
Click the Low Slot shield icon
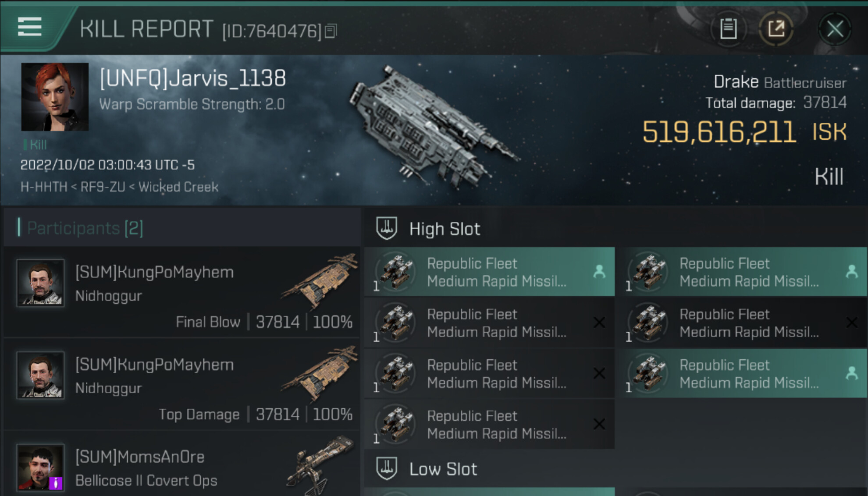(386, 468)
